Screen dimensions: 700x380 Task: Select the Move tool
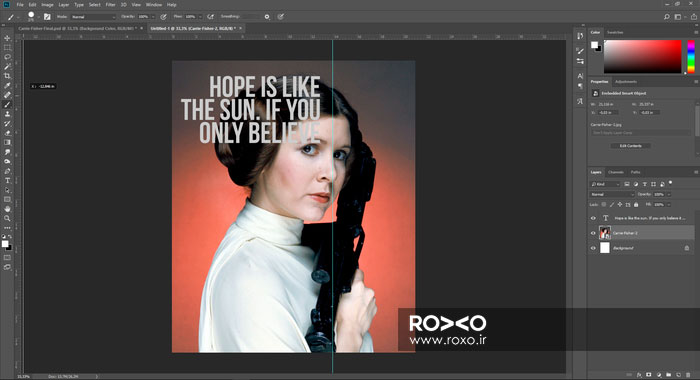pyautogui.click(x=7, y=38)
